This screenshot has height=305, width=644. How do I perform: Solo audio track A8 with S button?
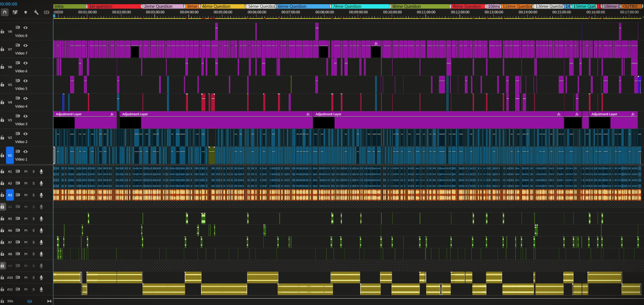click(33, 254)
